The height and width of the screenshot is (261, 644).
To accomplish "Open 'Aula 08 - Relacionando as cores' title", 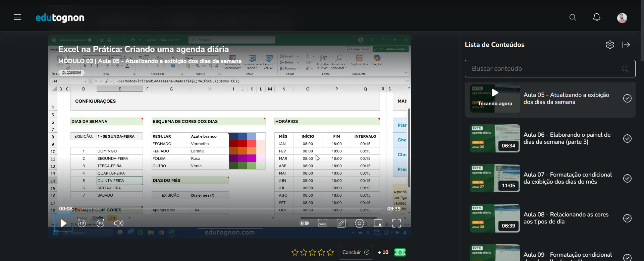I will [566, 218].
